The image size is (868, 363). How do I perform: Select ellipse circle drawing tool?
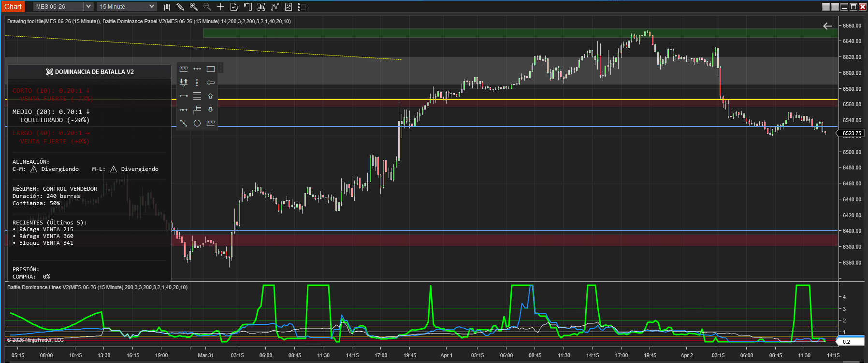click(197, 123)
